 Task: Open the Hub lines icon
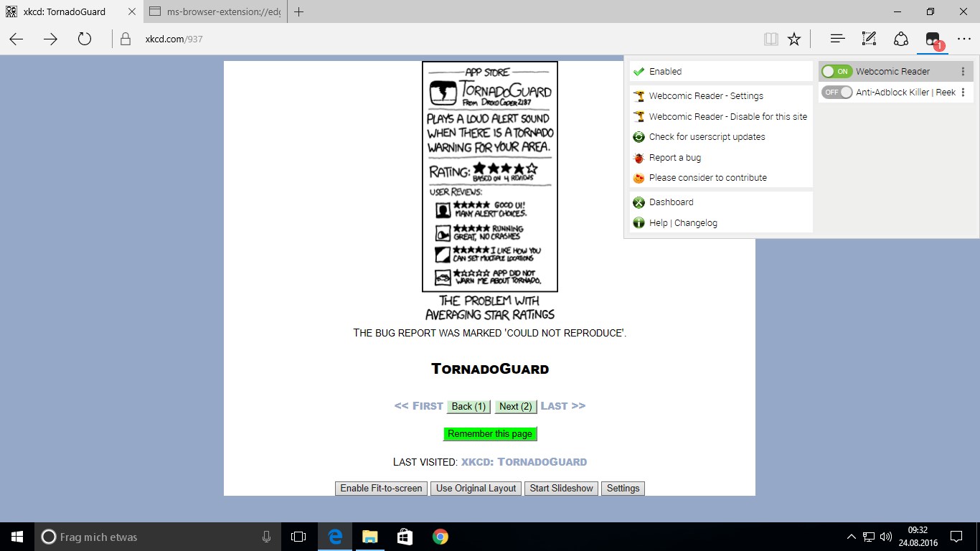837,39
